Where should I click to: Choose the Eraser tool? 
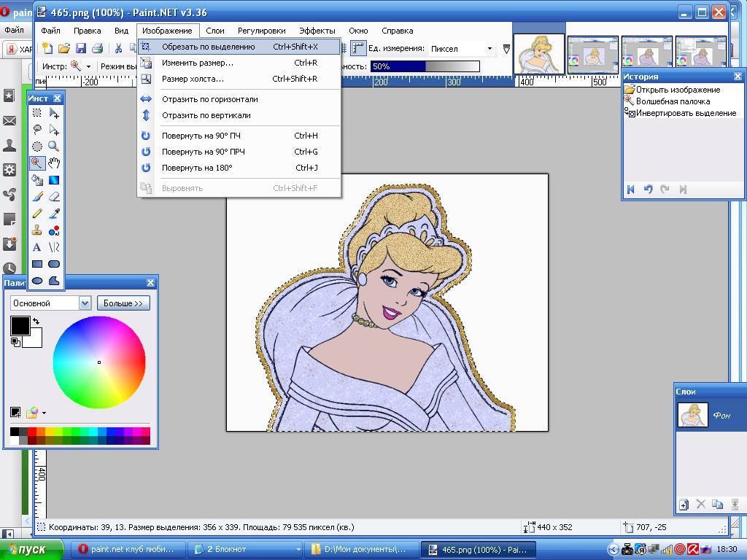pyautogui.click(x=54, y=197)
